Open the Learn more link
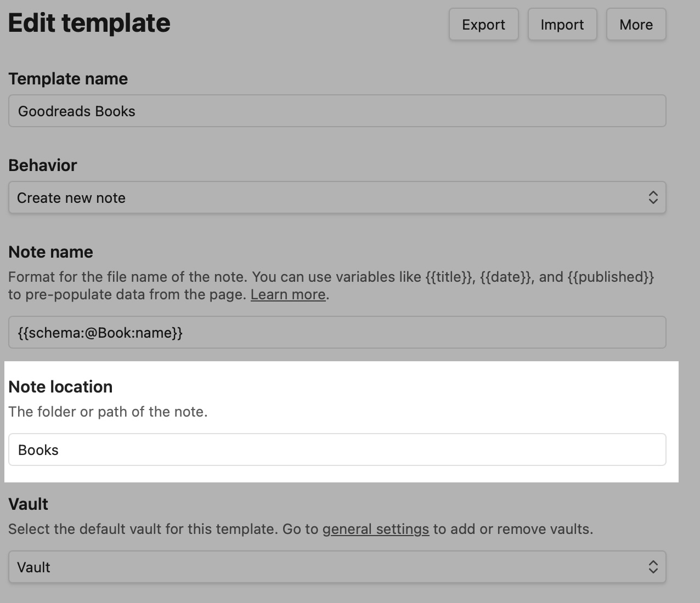This screenshot has width=700, height=603. pyautogui.click(x=288, y=295)
